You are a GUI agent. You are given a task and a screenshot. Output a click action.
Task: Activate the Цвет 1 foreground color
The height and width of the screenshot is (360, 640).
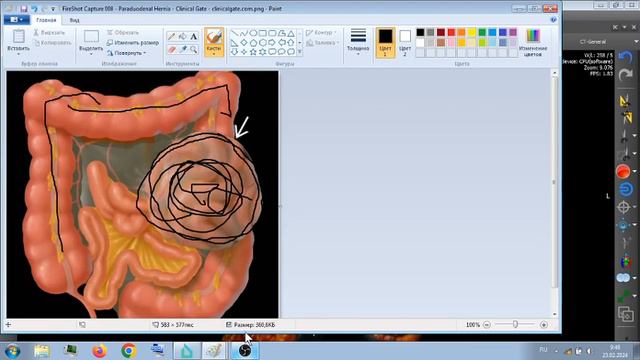(x=385, y=42)
